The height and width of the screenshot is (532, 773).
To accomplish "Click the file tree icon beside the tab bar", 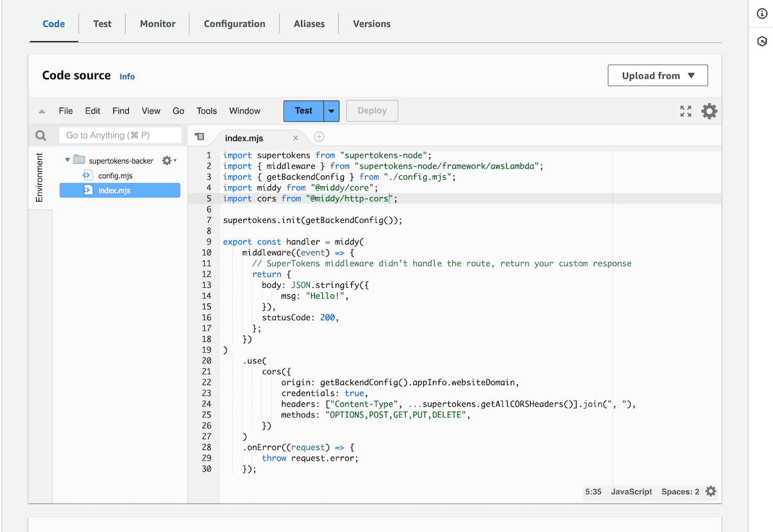I will pos(200,137).
